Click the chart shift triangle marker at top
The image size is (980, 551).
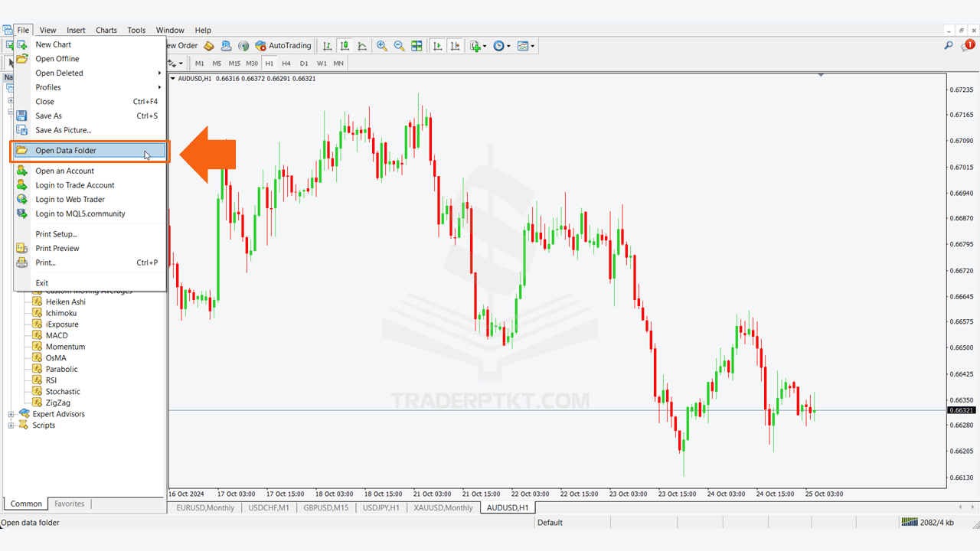[x=821, y=75]
